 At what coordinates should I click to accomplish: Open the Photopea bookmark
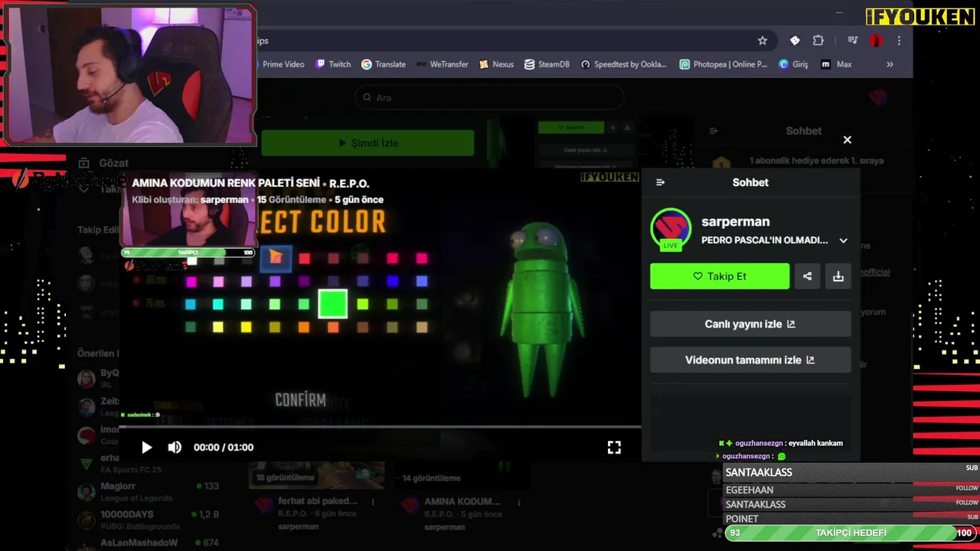[x=723, y=64]
